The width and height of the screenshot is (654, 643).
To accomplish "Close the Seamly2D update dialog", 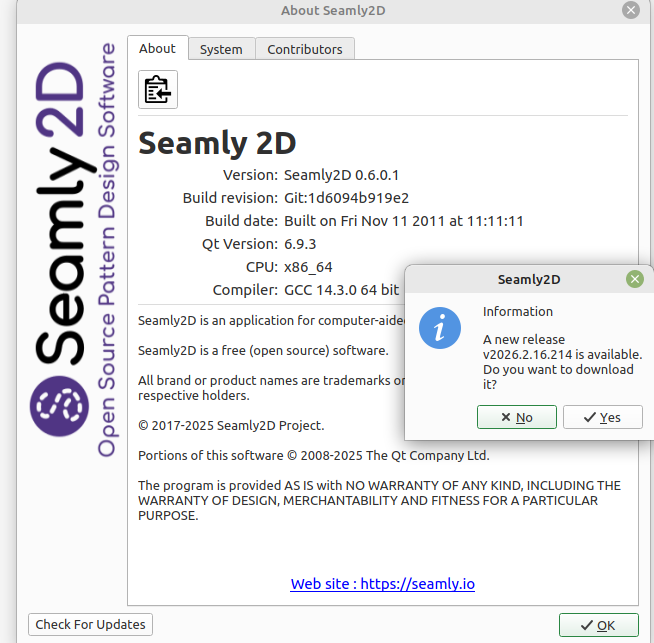I will tap(634, 280).
